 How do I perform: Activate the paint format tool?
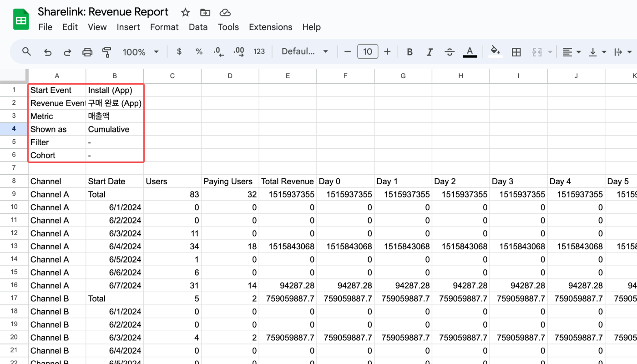(107, 52)
